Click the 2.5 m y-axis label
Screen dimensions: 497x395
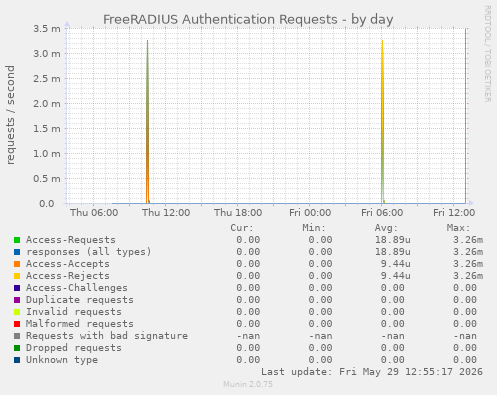pyautogui.click(x=47, y=79)
